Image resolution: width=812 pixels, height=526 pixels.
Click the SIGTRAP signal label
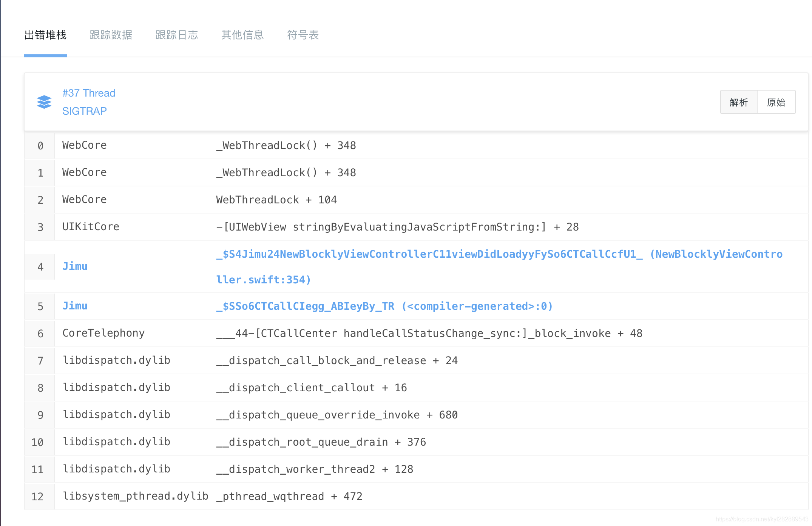click(84, 111)
